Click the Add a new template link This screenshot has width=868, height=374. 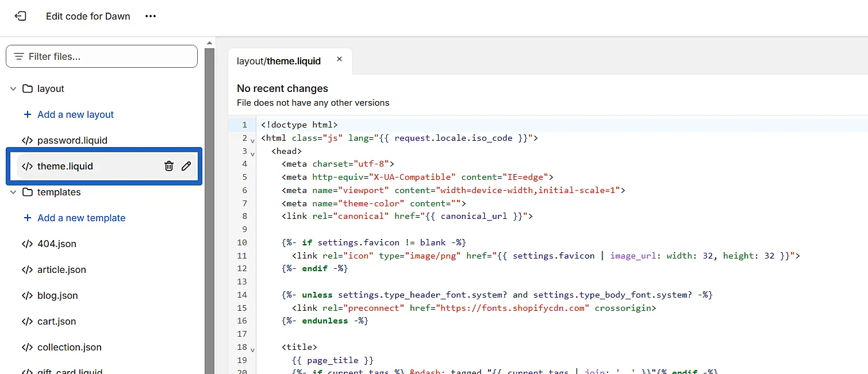click(x=81, y=218)
